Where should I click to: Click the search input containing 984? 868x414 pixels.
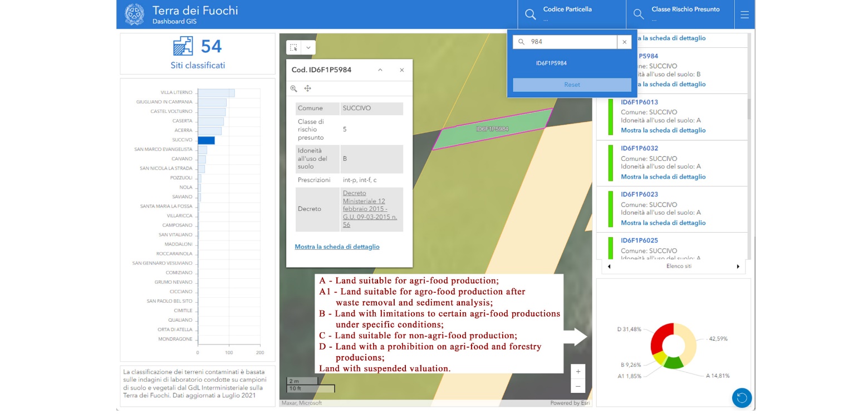point(571,42)
